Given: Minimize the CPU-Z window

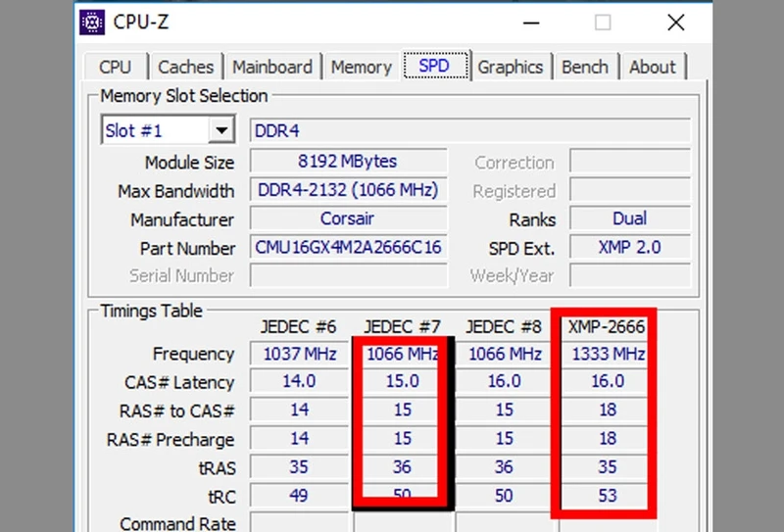Looking at the screenshot, I should click(x=531, y=23).
